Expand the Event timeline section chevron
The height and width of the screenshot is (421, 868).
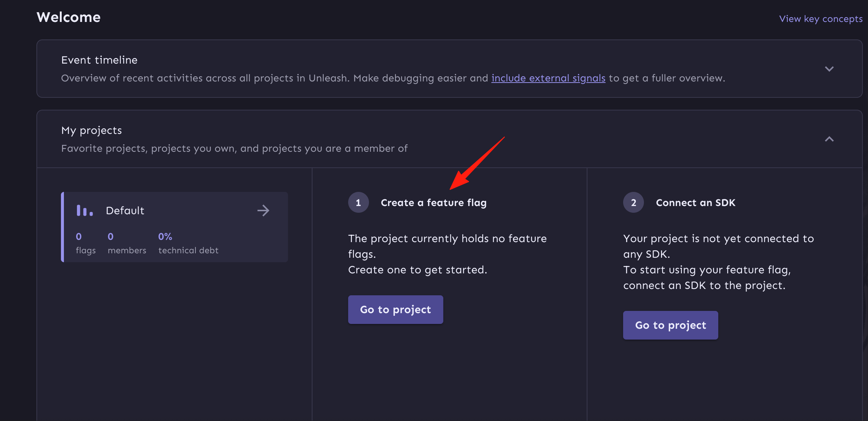829,69
